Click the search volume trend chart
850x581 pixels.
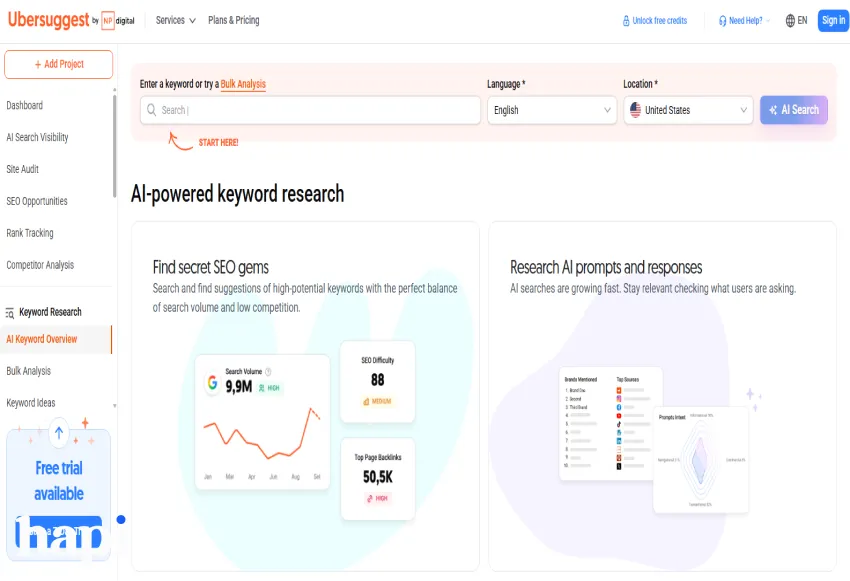[262, 434]
